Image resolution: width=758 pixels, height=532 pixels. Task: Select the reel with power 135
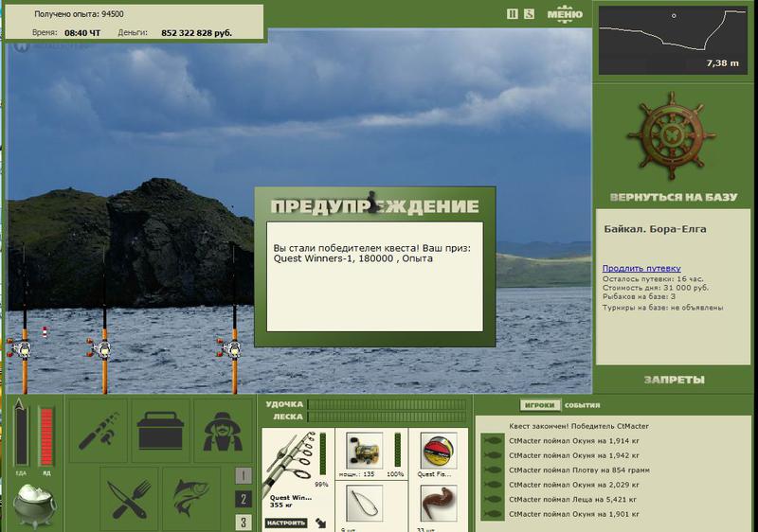[365, 451]
